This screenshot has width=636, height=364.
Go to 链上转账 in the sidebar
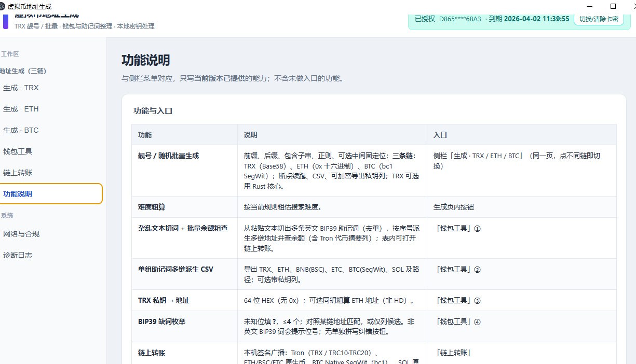click(x=18, y=173)
